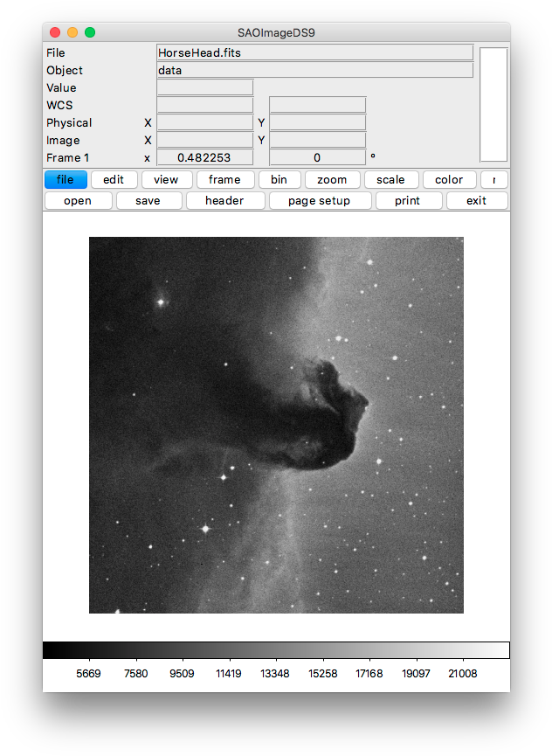Viewport: 552px width, 756px height.
Task: Switch to the bin button group
Action: [279, 179]
